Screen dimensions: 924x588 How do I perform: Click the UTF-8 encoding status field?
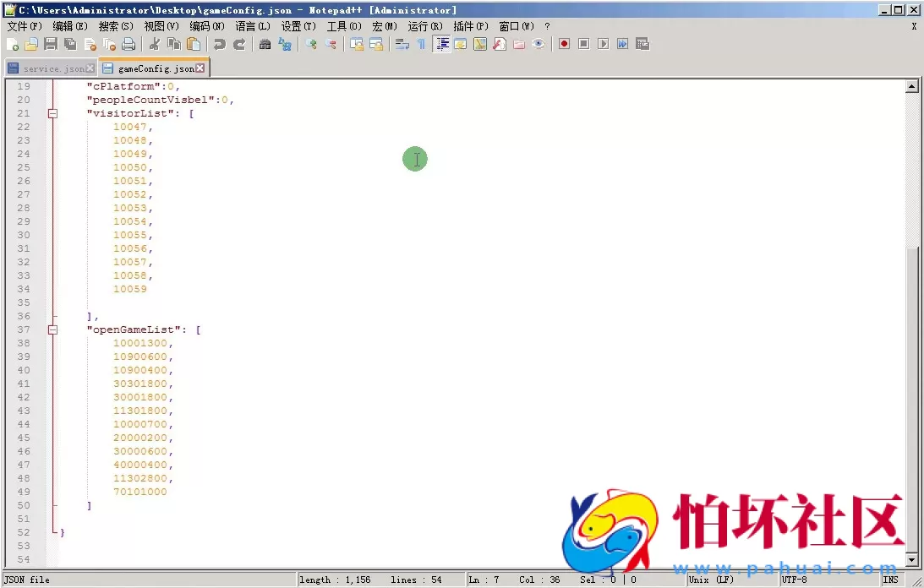(795, 580)
